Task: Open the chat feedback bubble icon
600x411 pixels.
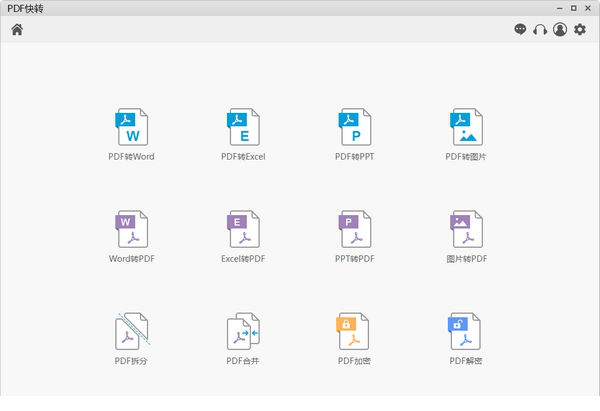Action: pyautogui.click(x=520, y=30)
